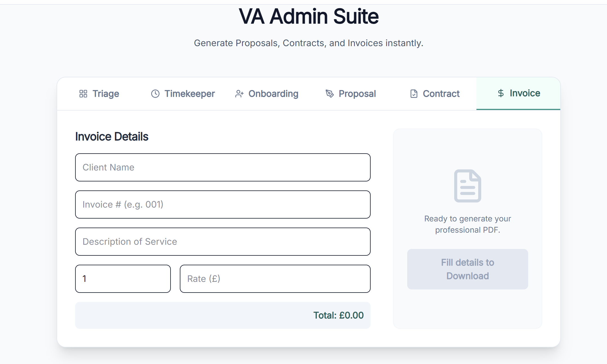Select the Description of Service field
The image size is (607, 364).
click(x=222, y=242)
